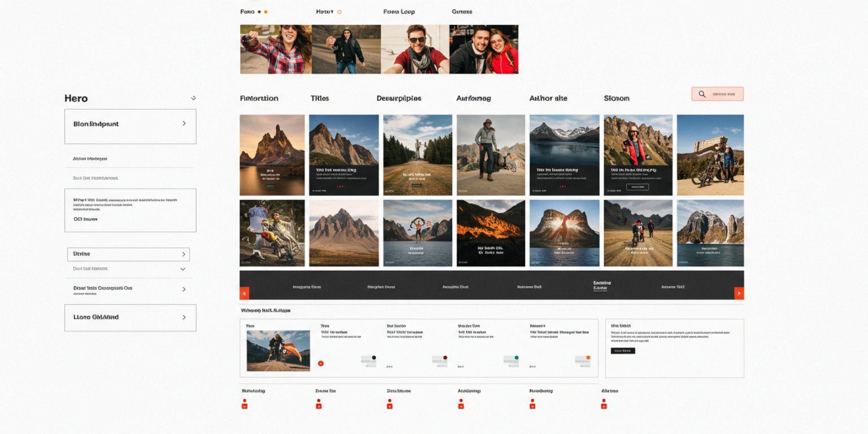Screen dimensions: 868x434
Task: Click the small button on the highlighted second-row card
Action: tap(637, 186)
